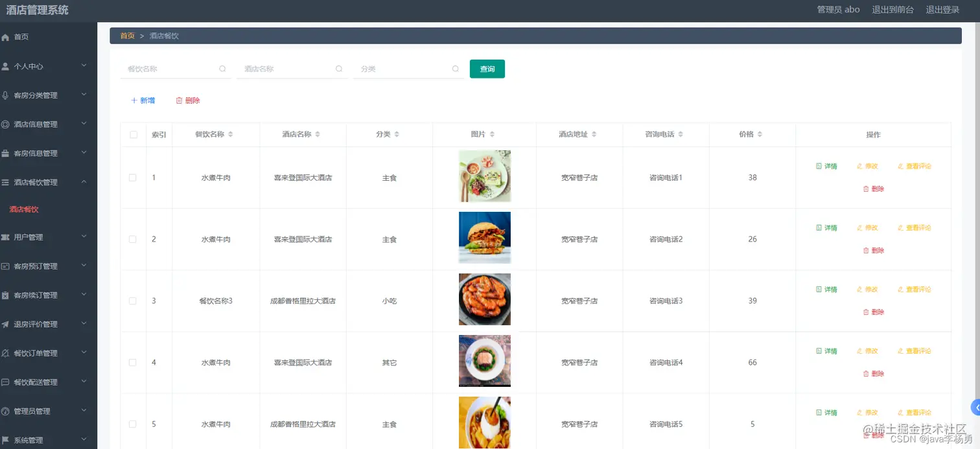Go to 首页 in the sidebar
The image size is (980, 449).
coord(49,37)
